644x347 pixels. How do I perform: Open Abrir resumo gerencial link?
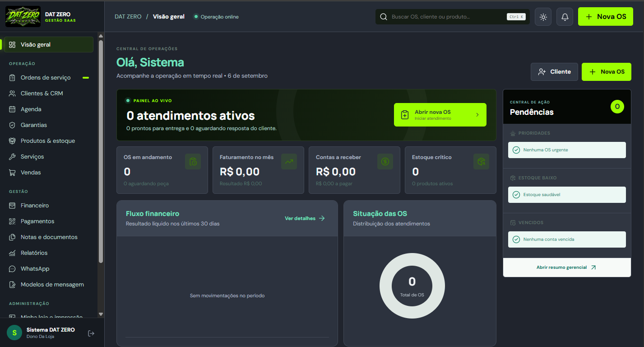pyautogui.click(x=567, y=267)
